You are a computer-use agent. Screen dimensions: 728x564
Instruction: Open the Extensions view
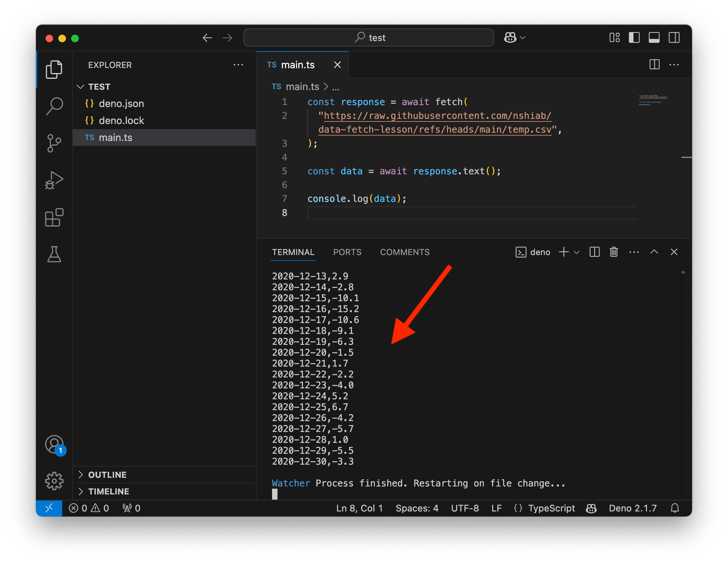click(54, 217)
